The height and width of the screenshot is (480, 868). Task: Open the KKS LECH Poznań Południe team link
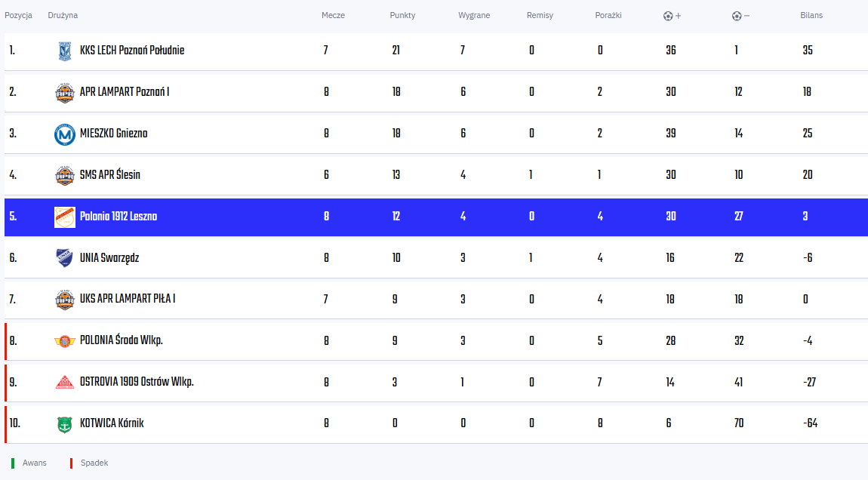(132, 51)
